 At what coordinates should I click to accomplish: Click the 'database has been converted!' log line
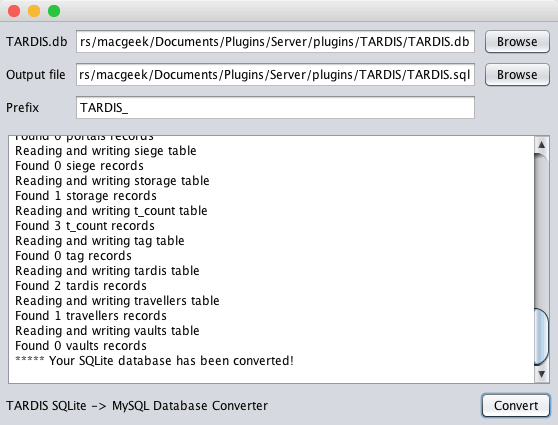pyautogui.click(x=154, y=361)
